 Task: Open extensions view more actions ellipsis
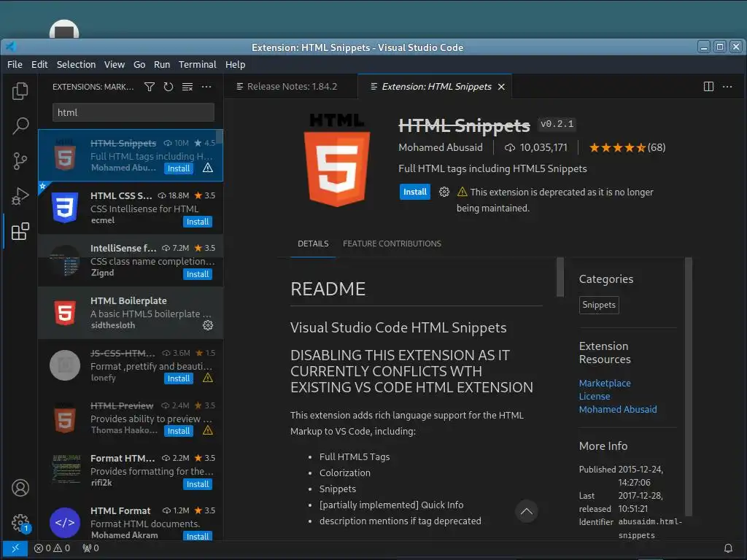tap(206, 87)
